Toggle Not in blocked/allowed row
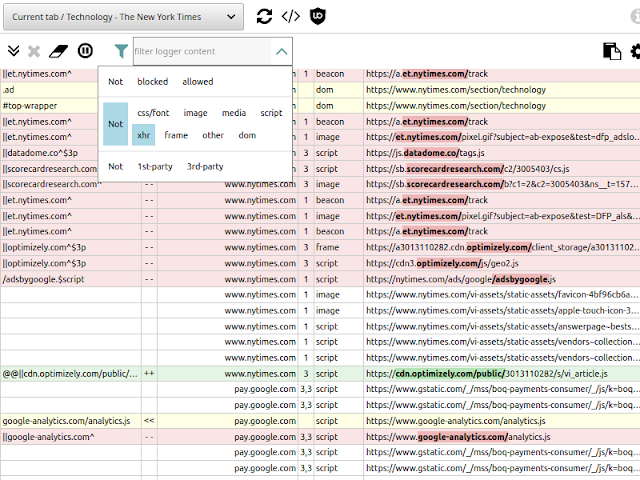Image resolution: width=640 pixels, height=480 pixels. click(116, 82)
